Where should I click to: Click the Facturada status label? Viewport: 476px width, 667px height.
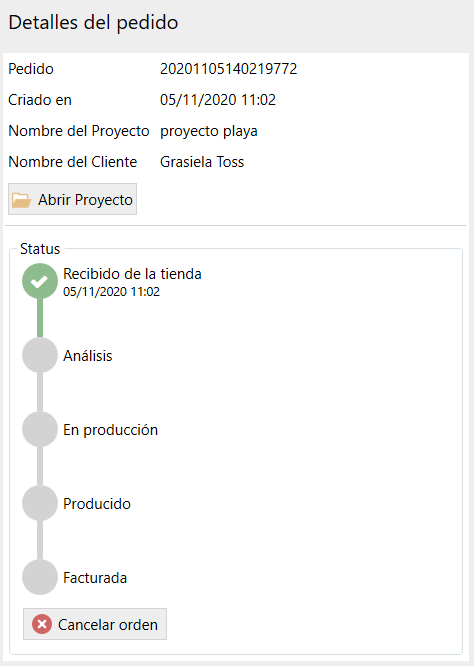coord(95,578)
